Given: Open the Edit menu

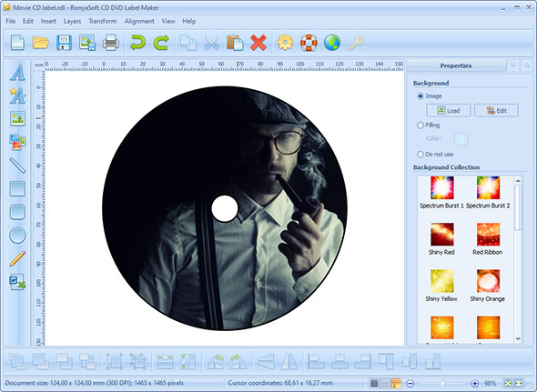Looking at the screenshot, I should (x=28, y=21).
